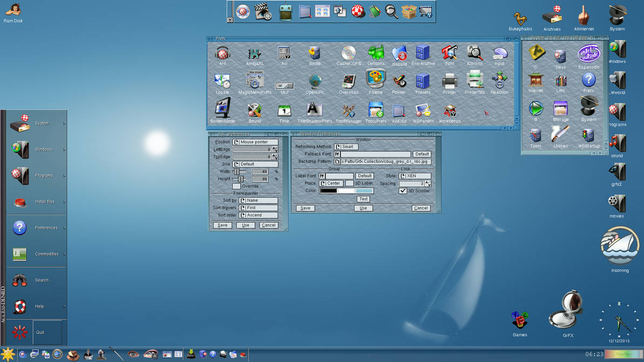Open the Ram Disk desktop icon
Viewport: 644px width, 362px height.
tap(13, 10)
